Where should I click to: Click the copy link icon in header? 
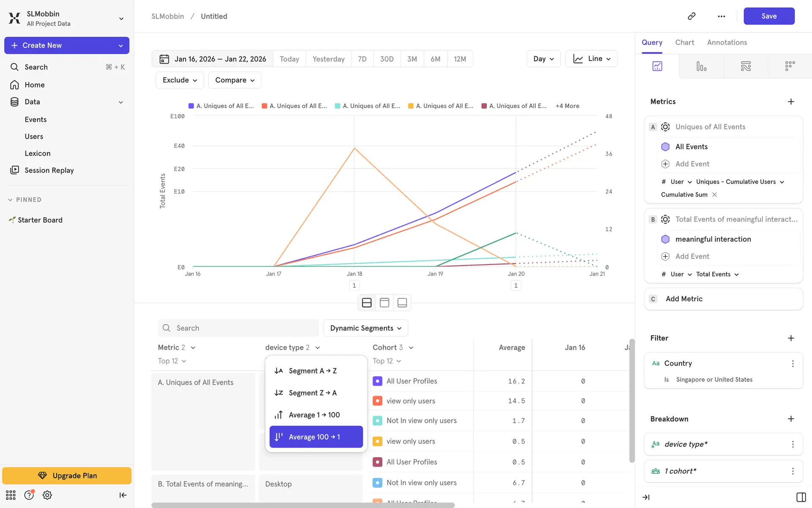[691, 16]
